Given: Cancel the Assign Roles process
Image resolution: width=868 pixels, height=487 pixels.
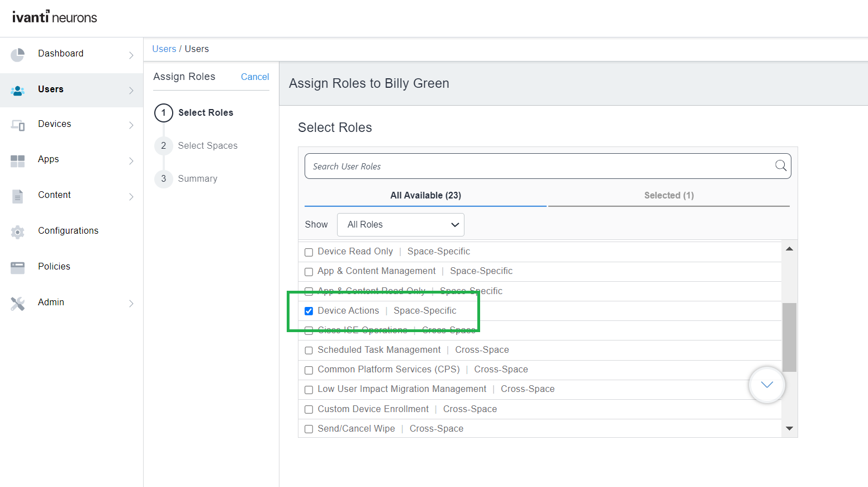Looking at the screenshot, I should coord(254,77).
